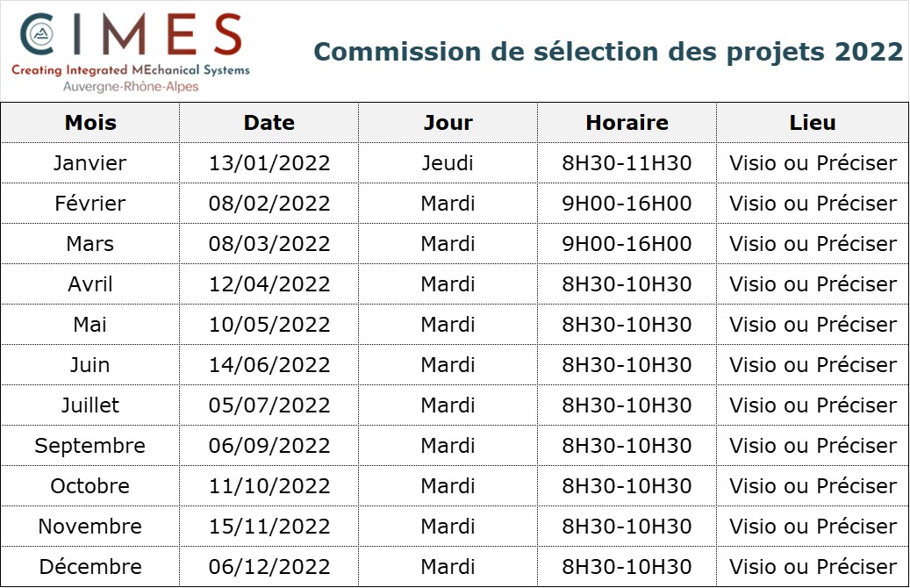Click the 12/04/2022 date cell
The image size is (910, 588).
click(269, 284)
